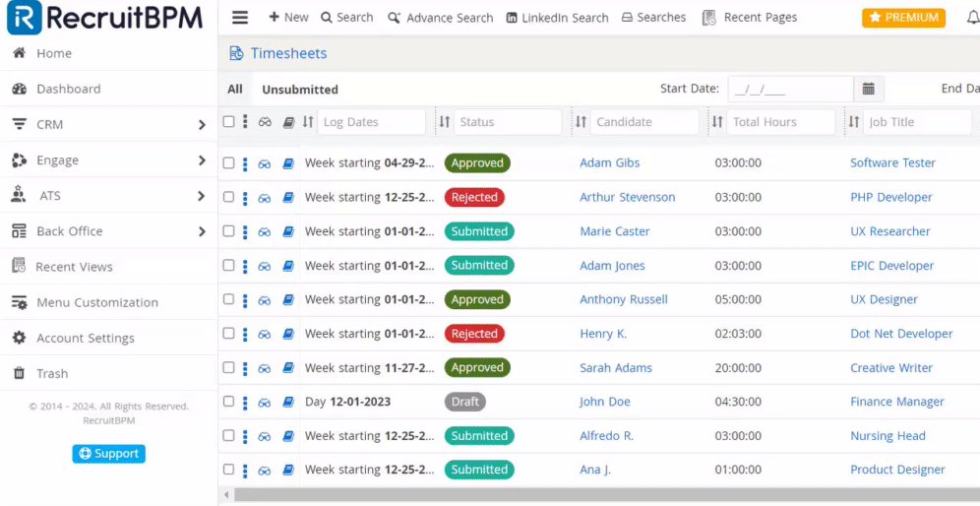Click the RecruitBPM logo
980x506 pixels.
tap(105, 18)
